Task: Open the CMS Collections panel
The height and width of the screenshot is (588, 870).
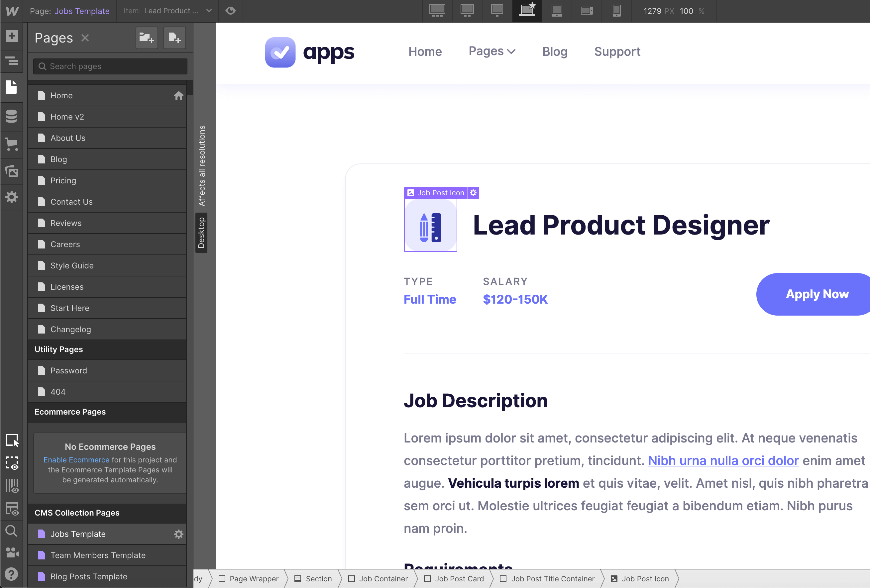Action: click(x=12, y=116)
